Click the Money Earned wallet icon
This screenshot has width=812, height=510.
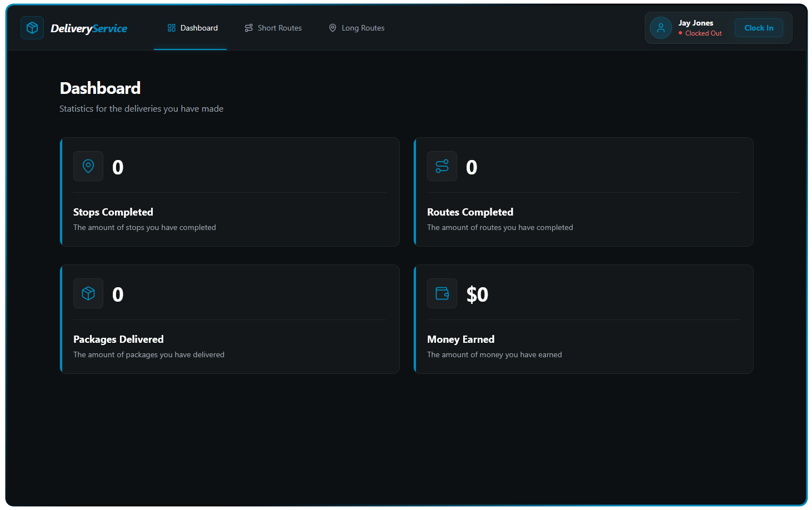442,293
